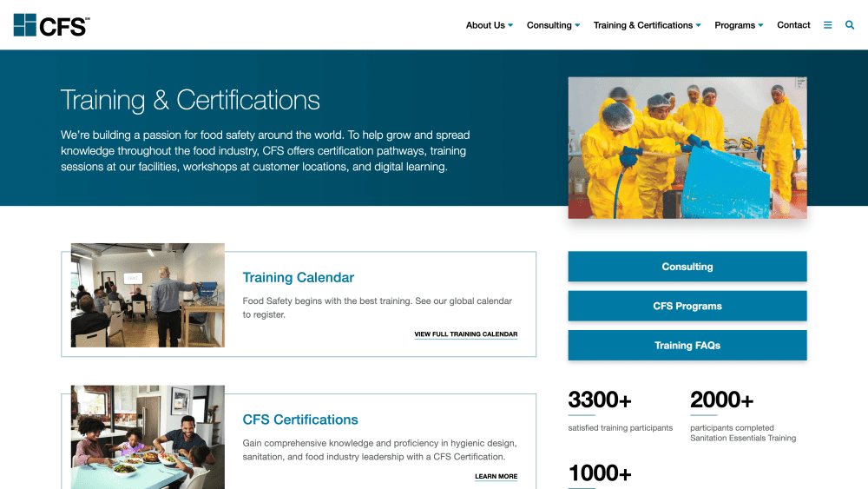This screenshot has height=489, width=868.
Task: Open the Consulting menu item in navigation
Action: pyautogui.click(x=549, y=25)
